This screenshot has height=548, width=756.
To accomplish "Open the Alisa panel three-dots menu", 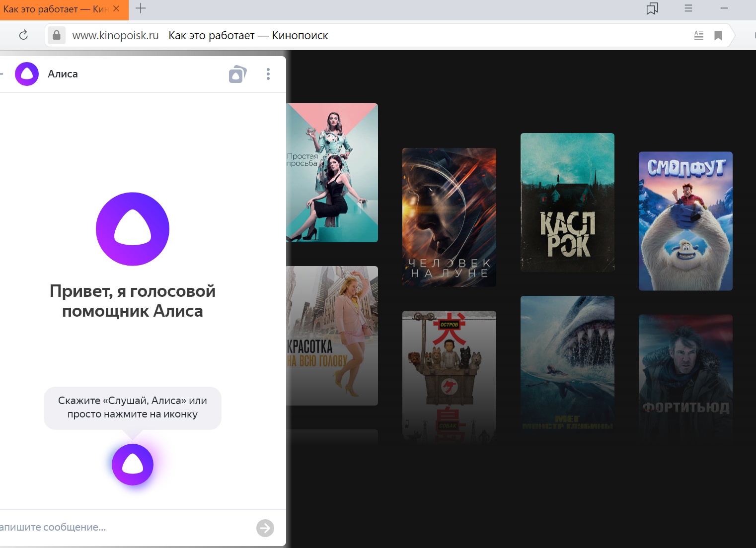I will [x=268, y=74].
